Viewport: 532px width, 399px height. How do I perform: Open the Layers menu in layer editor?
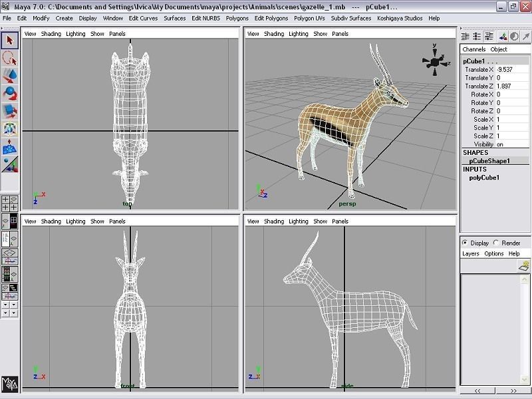tap(471, 253)
